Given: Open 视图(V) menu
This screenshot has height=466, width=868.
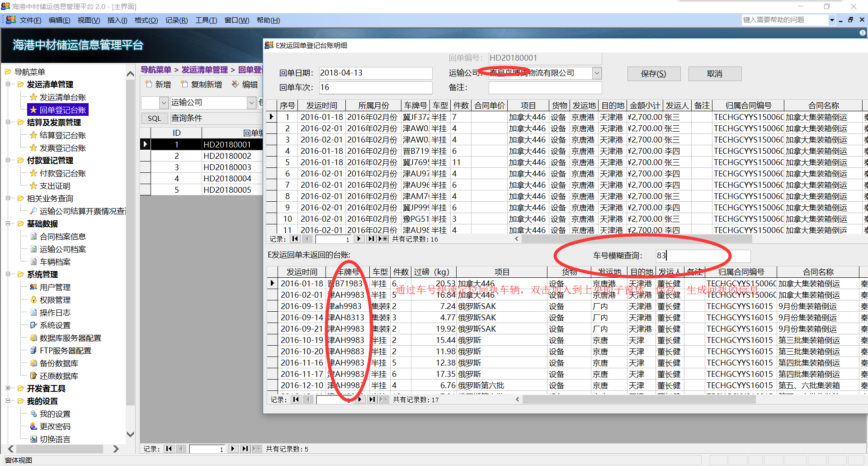Looking at the screenshot, I should pyautogui.click(x=89, y=20).
